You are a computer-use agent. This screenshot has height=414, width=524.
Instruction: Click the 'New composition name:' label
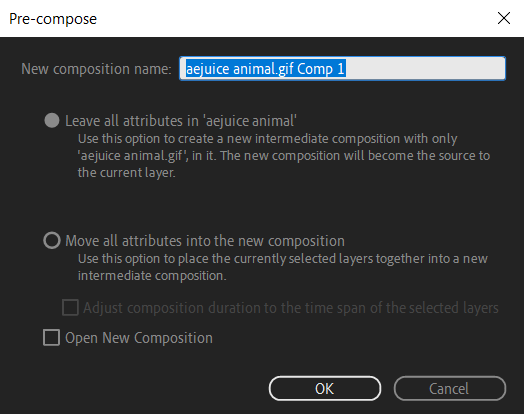pyautogui.click(x=96, y=69)
